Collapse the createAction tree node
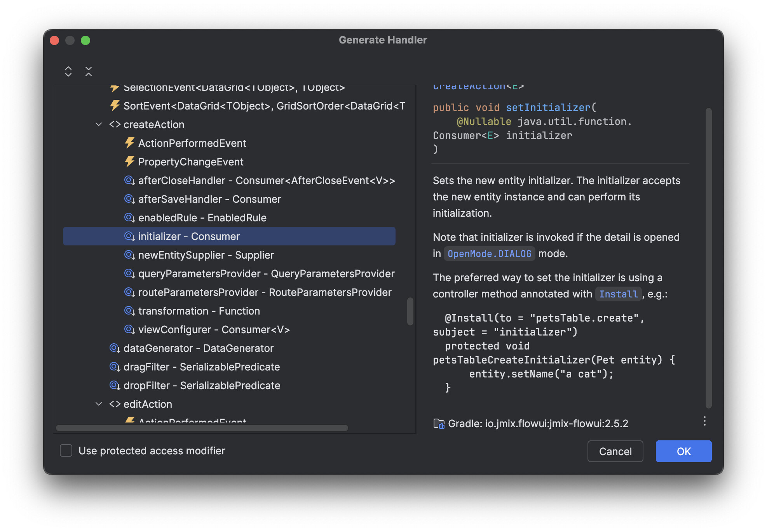 (x=99, y=124)
